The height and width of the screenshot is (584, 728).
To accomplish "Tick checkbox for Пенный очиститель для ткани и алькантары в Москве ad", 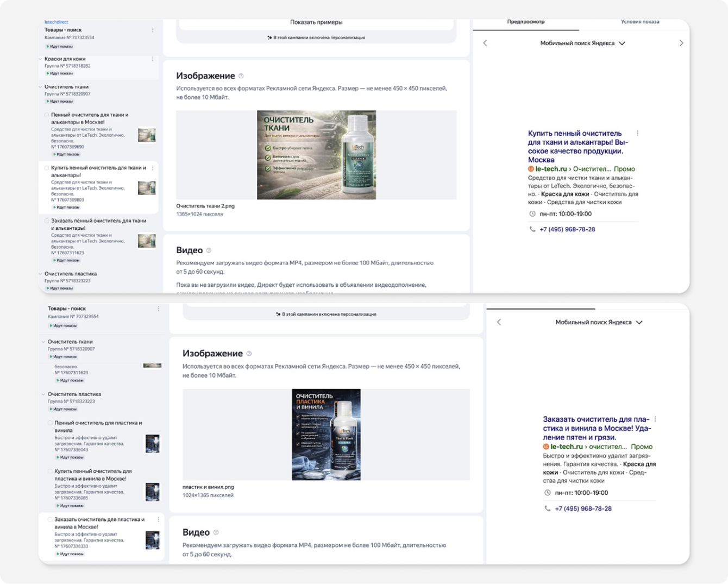I will tap(47, 115).
